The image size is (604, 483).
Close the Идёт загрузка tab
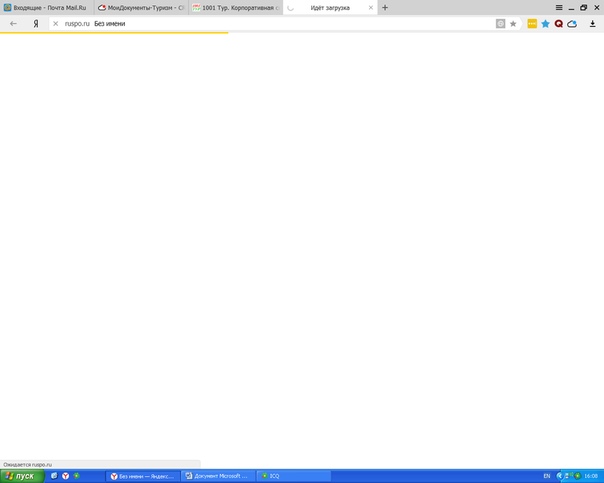(371, 7)
